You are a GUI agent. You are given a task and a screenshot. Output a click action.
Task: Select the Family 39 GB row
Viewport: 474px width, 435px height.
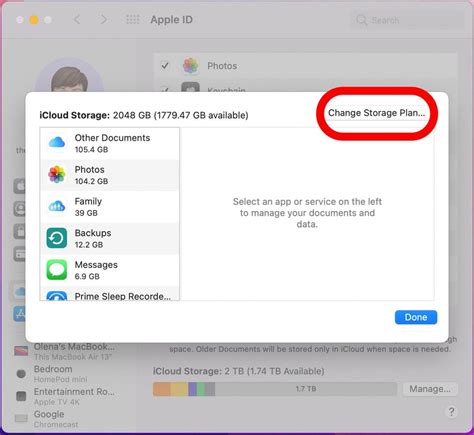[110, 207]
